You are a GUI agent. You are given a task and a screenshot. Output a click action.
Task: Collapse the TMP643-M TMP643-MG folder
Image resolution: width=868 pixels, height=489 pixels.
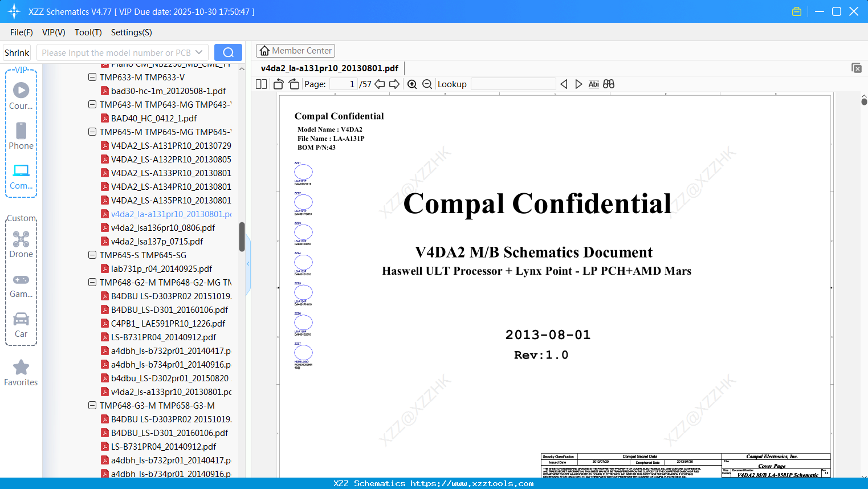click(x=92, y=104)
